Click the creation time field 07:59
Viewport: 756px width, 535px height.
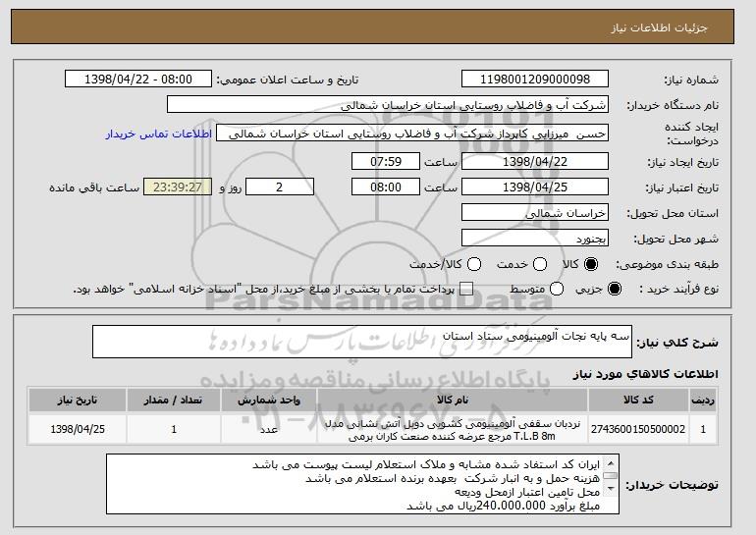coord(386,161)
